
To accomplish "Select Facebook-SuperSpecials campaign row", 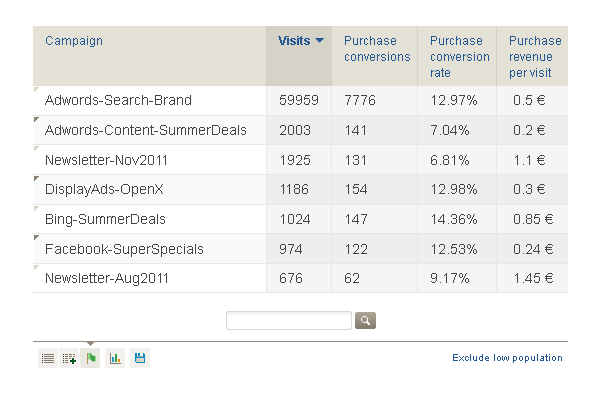I will pyautogui.click(x=124, y=249).
